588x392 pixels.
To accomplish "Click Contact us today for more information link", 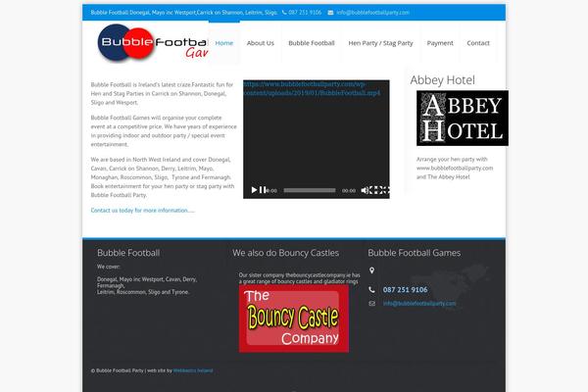I will [142, 211].
